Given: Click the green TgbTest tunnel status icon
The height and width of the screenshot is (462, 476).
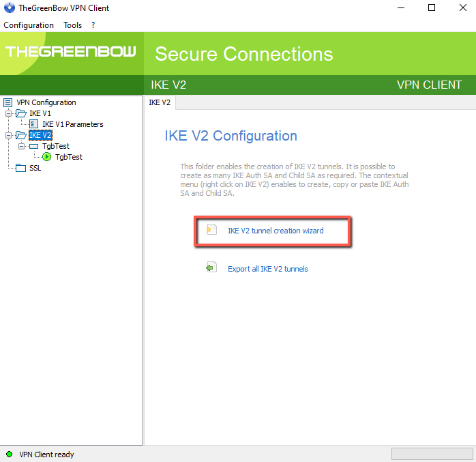Looking at the screenshot, I should coord(47,157).
